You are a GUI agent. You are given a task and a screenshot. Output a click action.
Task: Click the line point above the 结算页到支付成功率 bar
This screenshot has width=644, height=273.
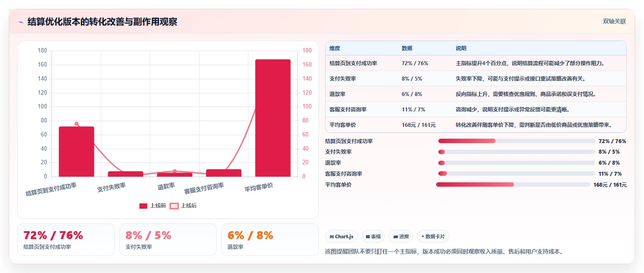click(77, 124)
